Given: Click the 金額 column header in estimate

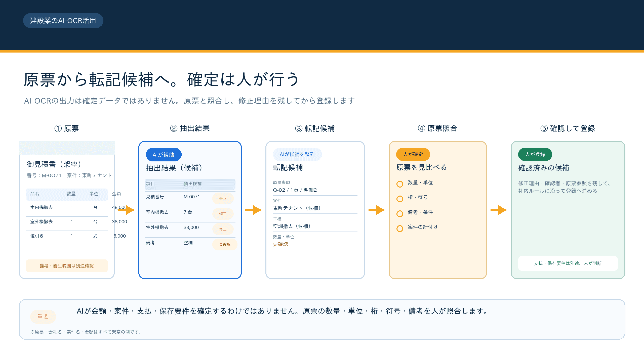Looking at the screenshot, I should click(116, 194).
